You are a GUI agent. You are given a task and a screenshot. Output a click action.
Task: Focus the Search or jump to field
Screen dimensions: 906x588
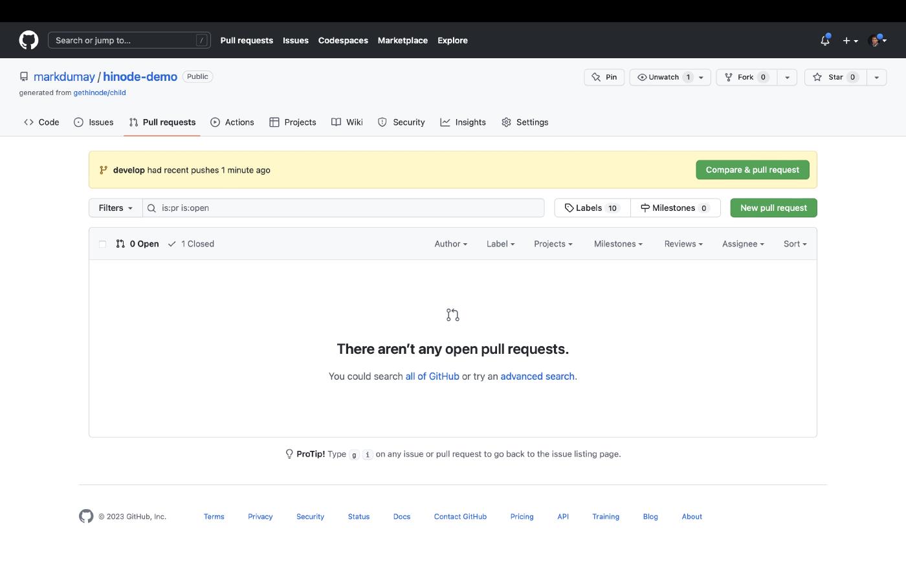point(129,40)
